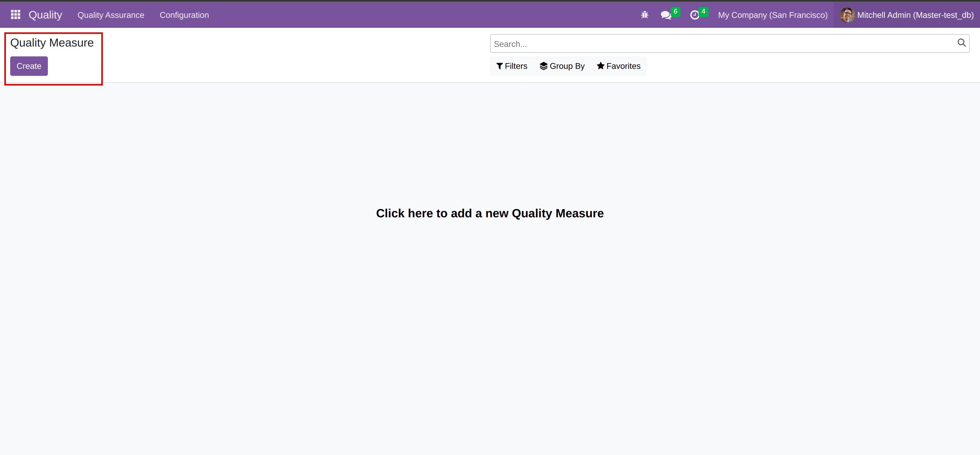Open the apps grid menu icon
Screen dimensions: 980x455
(x=16, y=15)
